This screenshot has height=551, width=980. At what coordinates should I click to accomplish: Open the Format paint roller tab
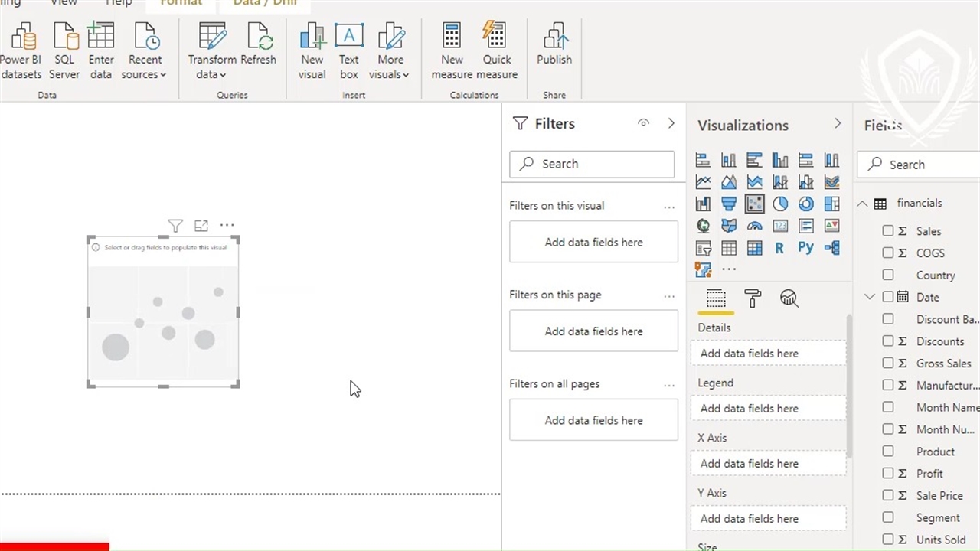tap(753, 298)
